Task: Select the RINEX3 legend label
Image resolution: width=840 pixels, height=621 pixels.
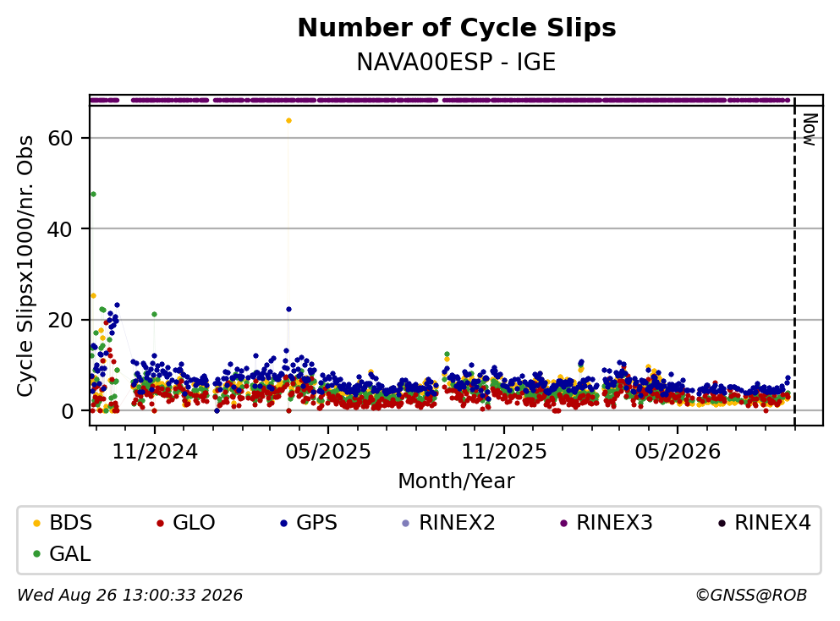Action: click(x=614, y=523)
